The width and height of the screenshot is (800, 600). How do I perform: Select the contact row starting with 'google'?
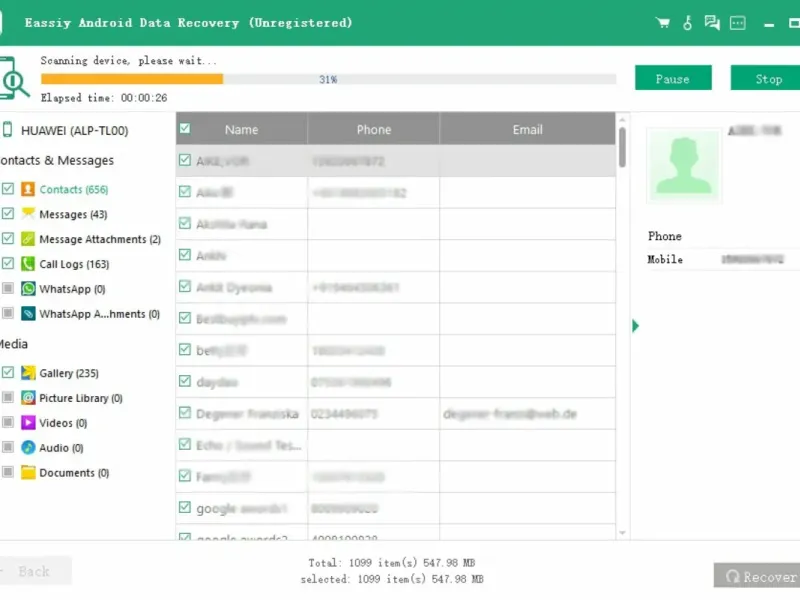coord(395,508)
